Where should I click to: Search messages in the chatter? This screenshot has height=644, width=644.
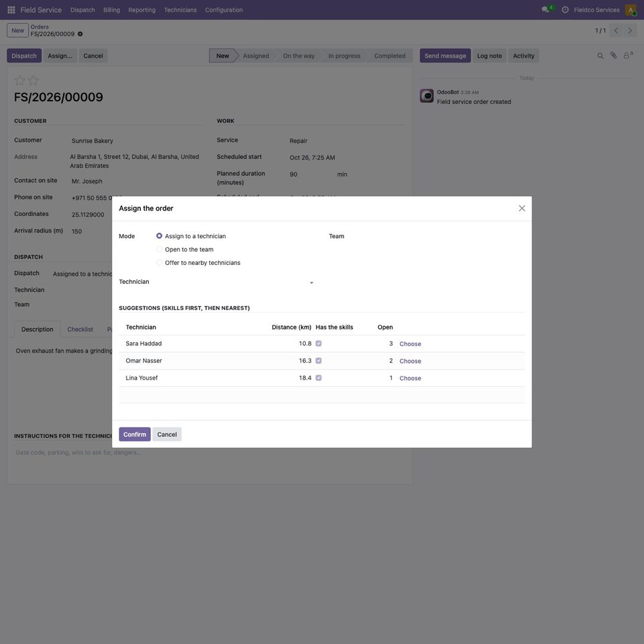[x=600, y=56]
